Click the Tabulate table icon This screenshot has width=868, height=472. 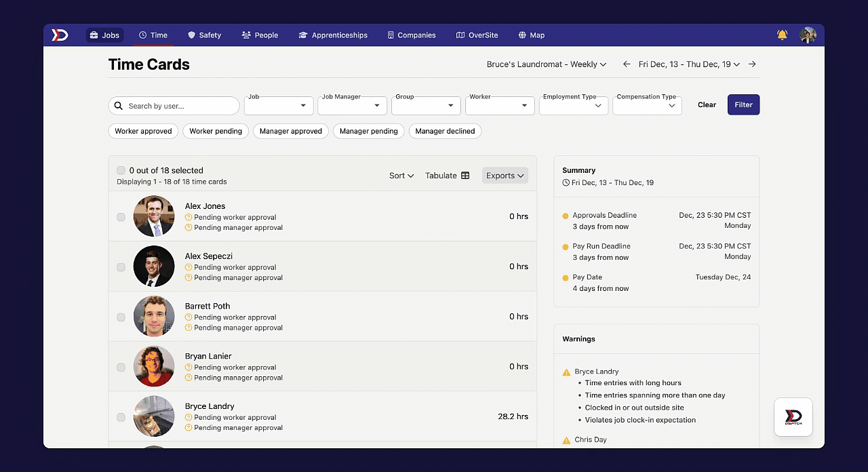point(465,176)
